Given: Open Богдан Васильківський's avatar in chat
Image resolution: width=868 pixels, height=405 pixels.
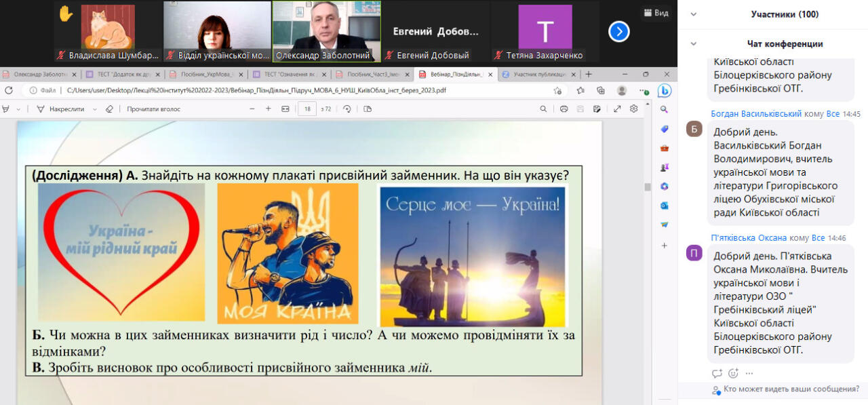Looking at the screenshot, I should (694, 129).
